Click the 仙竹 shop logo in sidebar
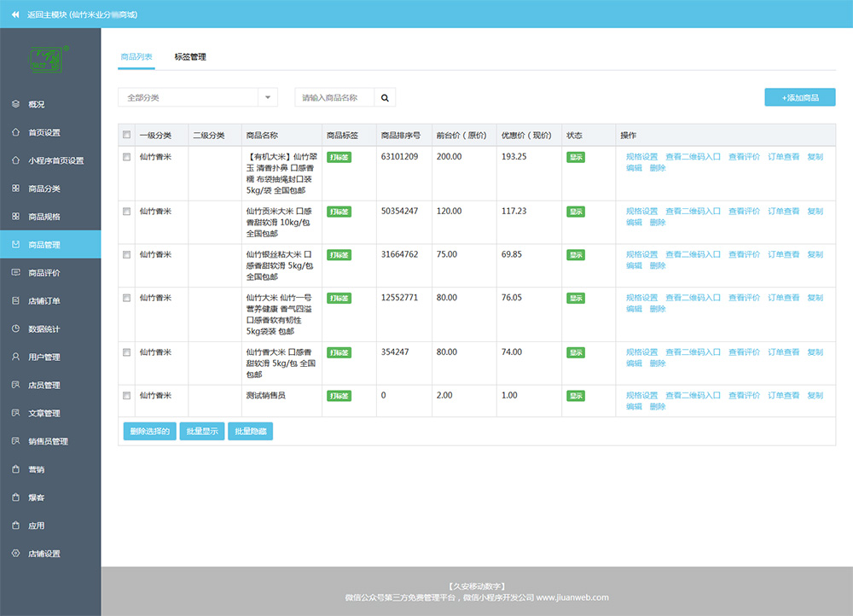Viewport: 853px width, 616px height. point(48,60)
